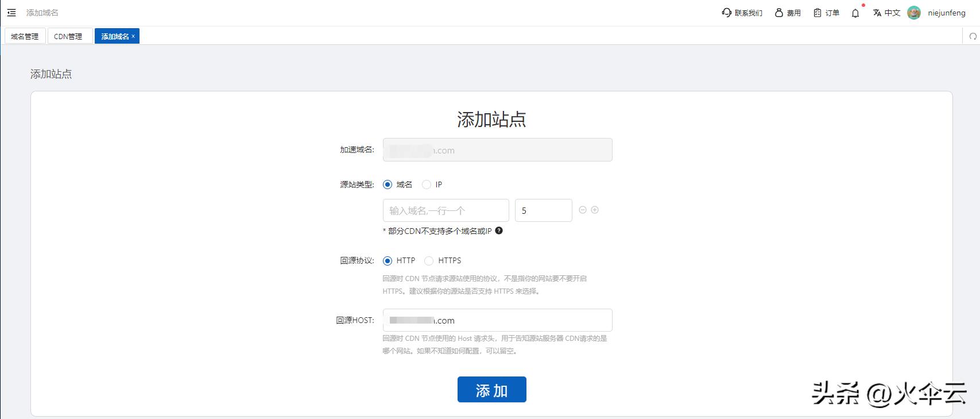Close the 添加域名 tab

(133, 36)
